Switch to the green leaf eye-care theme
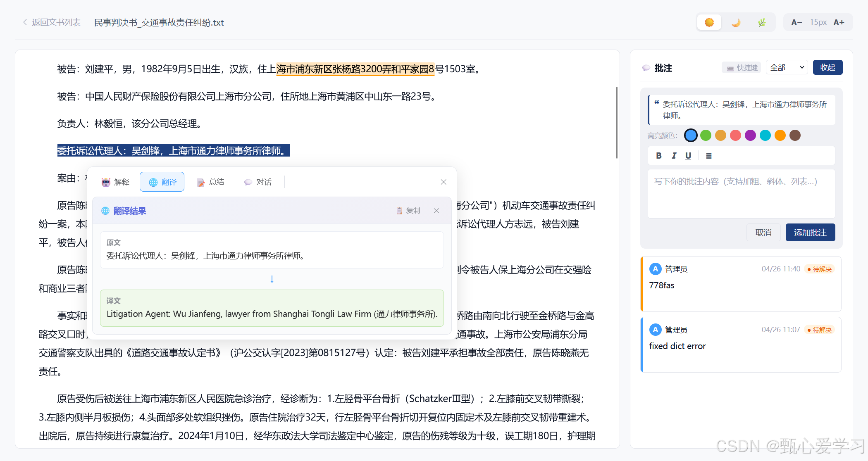 tap(762, 22)
